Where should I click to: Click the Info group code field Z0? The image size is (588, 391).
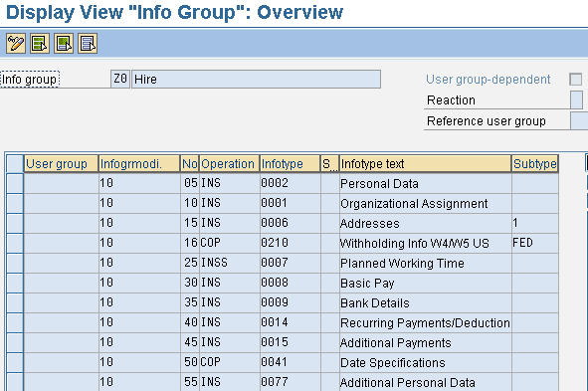[x=120, y=80]
